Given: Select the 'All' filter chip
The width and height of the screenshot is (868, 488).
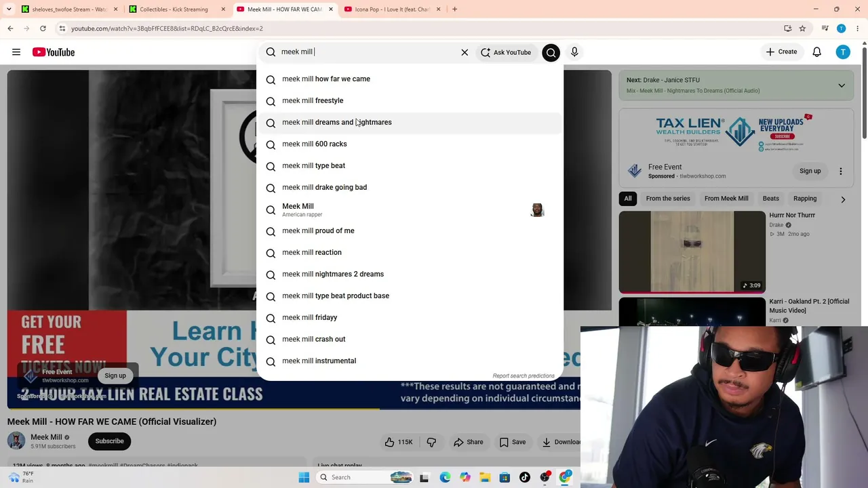Looking at the screenshot, I should pyautogui.click(x=628, y=199).
